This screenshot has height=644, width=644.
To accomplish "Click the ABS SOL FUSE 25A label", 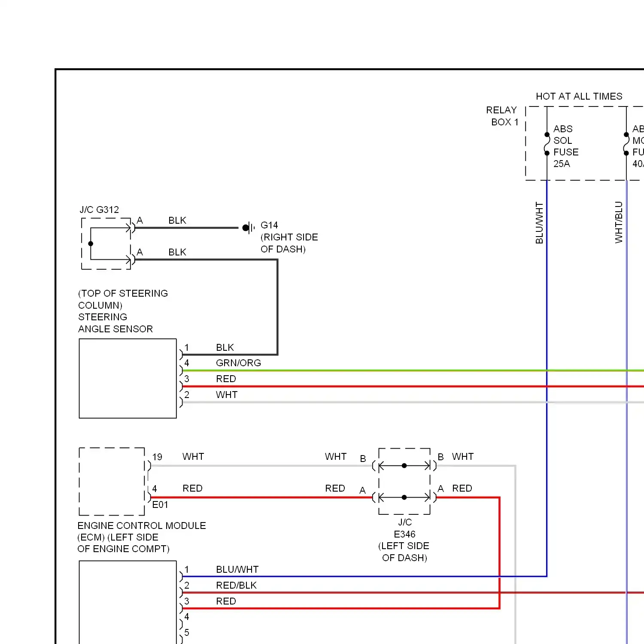I will 566,146.
